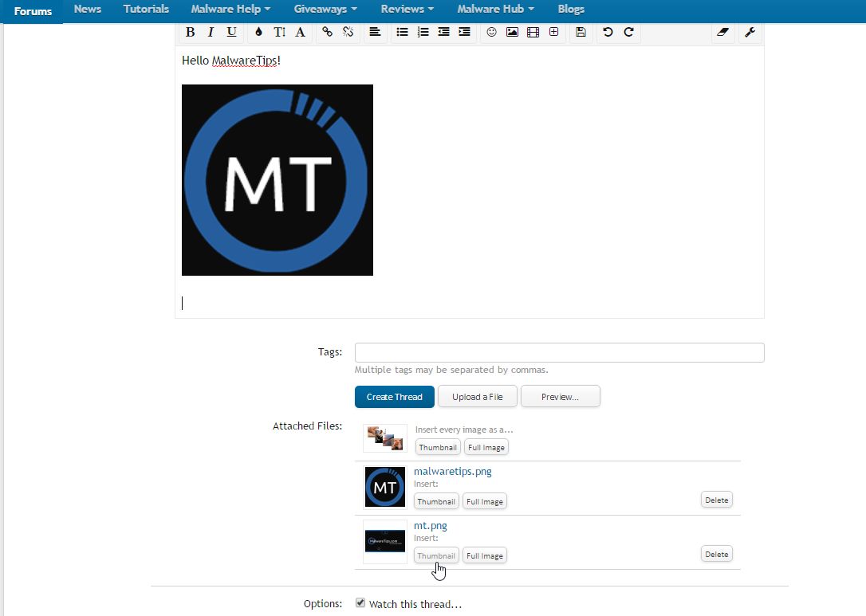
Task: Click the remove formatting eraser icon
Action: click(x=722, y=32)
